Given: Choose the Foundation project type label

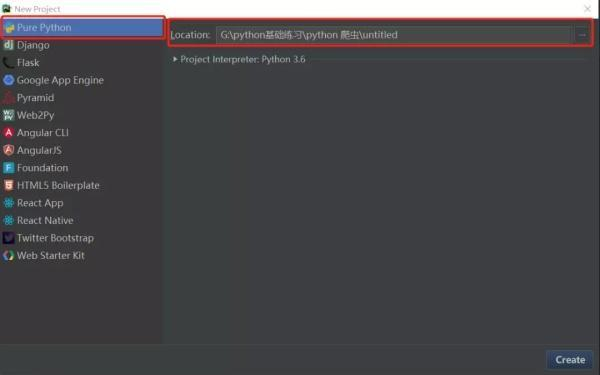Looking at the screenshot, I should (x=42, y=168).
